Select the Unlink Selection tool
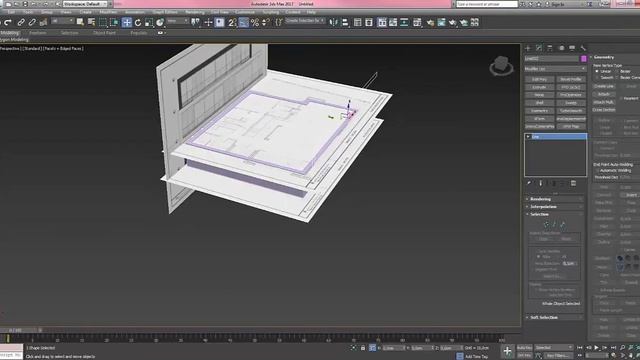Screen dimensions: 640x360 (x=32, y=22)
